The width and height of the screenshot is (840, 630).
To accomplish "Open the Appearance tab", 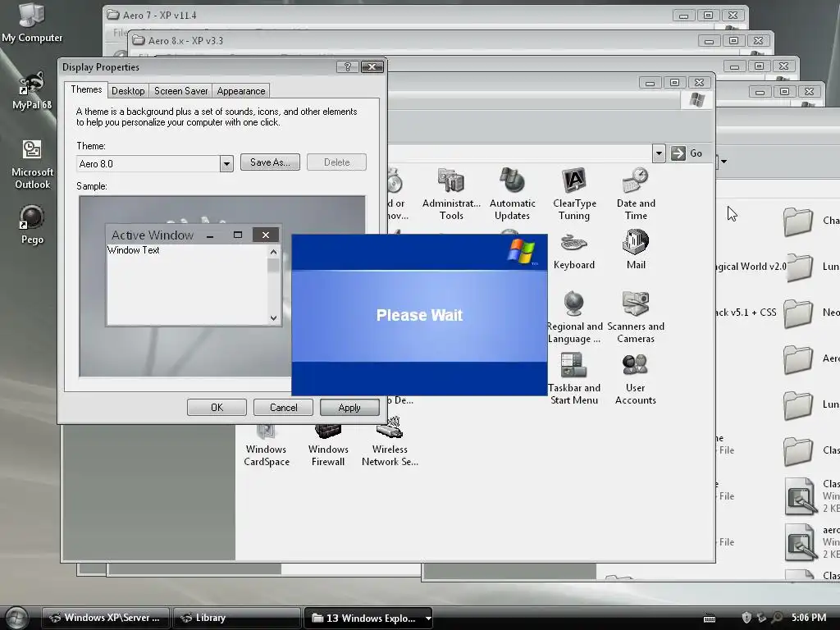I will pyautogui.click(x=240, y=91).
